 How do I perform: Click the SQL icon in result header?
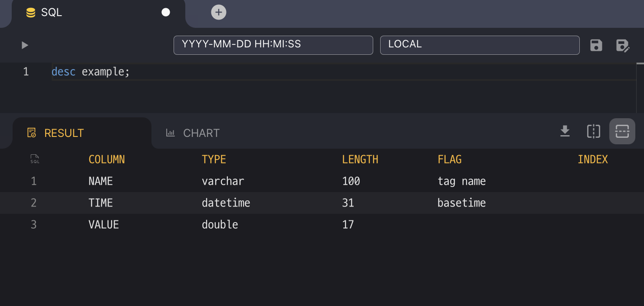click(35, 159)
